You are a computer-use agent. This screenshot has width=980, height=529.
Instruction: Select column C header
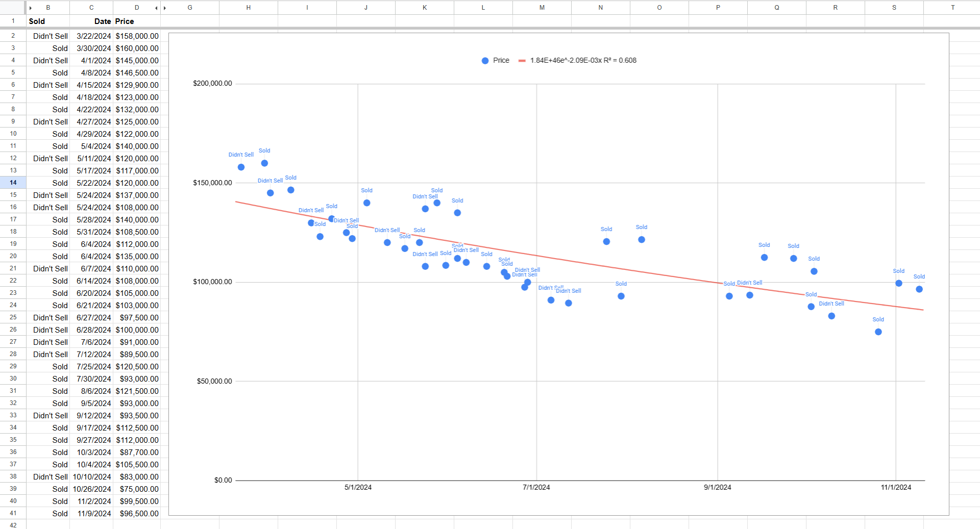pyautogui.click(x=91, y=8)
